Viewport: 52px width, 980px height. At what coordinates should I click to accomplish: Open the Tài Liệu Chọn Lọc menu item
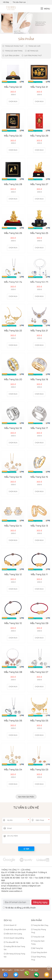coord(19,2)
